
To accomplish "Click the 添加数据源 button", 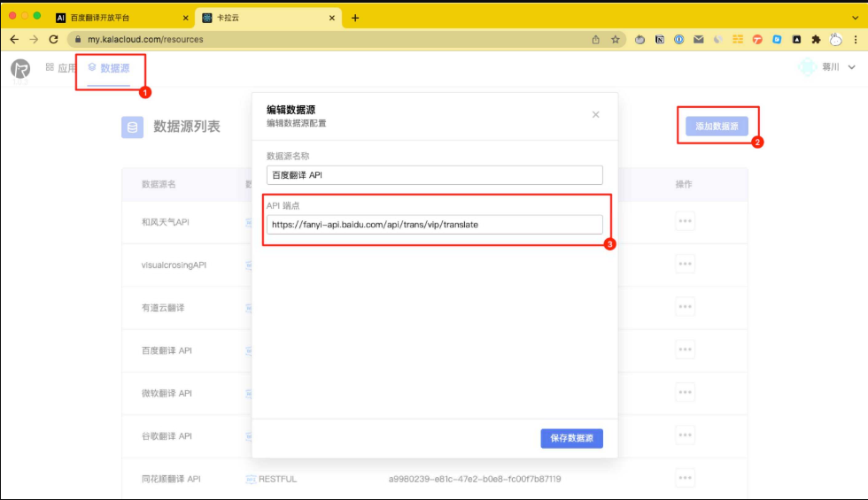I will (x=717, y=126).
